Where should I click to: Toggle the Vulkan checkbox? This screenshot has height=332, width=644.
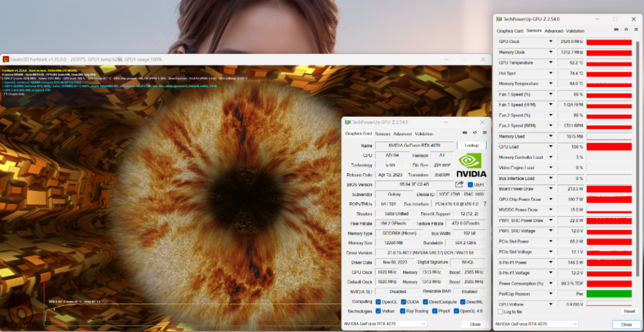pyautogui.click(x=378, y=311)
